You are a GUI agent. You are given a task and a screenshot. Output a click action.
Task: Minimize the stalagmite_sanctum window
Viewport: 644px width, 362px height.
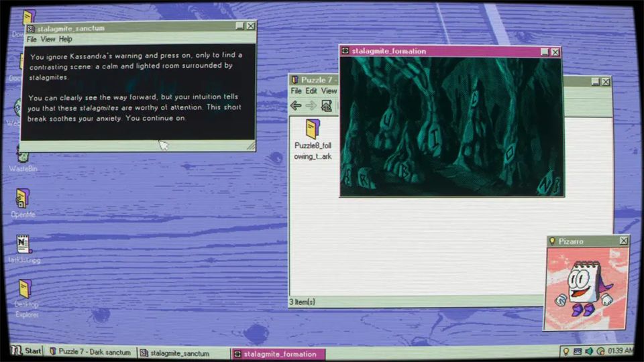[240, 26]
